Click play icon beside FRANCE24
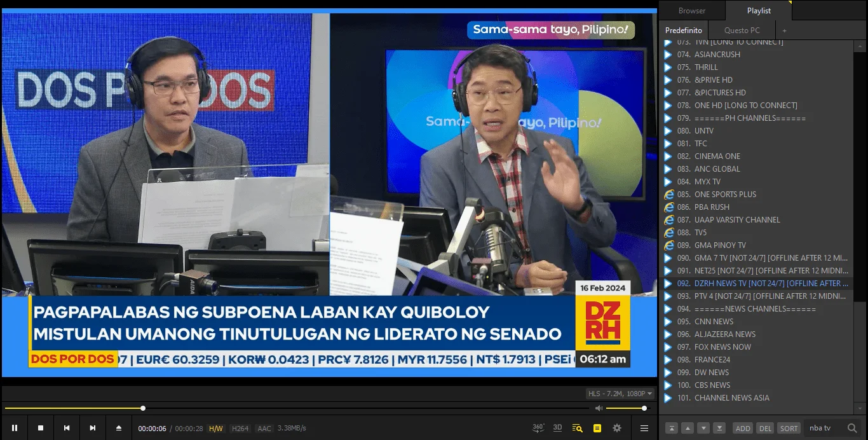Image resolution: width=868 pixels, height=440 pixels. pos(668,360)
